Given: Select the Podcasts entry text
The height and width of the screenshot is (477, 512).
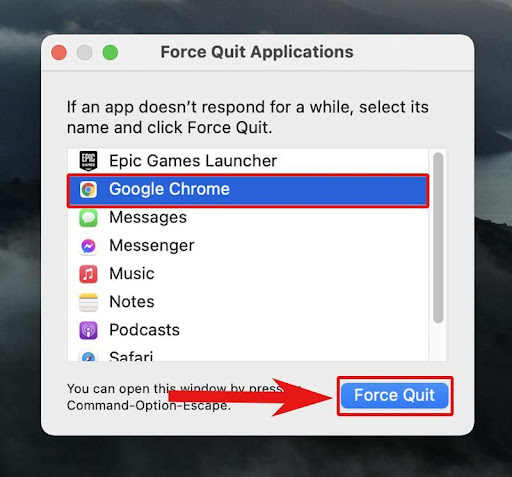Looking at the screenshot, I should click(144, 330).
